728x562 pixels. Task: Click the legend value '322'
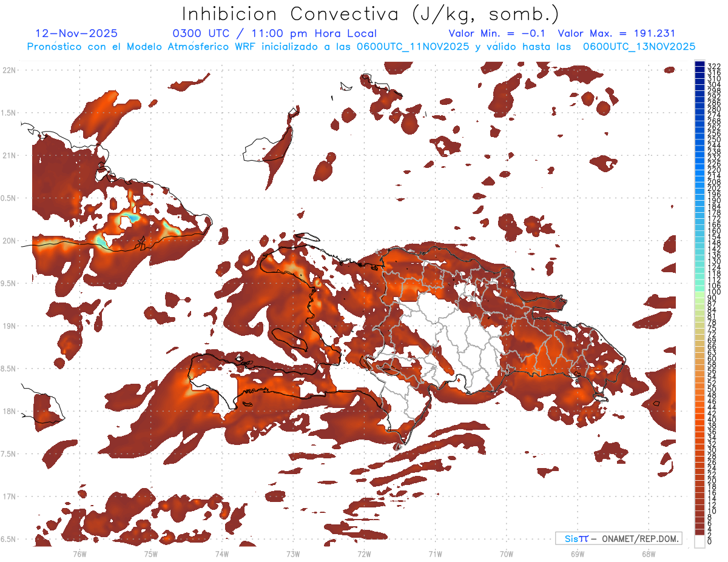tap(714, 66)
